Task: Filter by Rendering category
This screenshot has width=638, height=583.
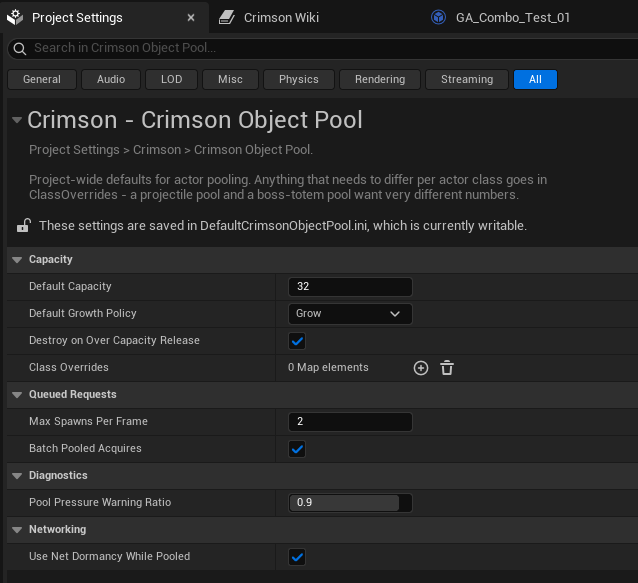Action: [x=380, y=79]
